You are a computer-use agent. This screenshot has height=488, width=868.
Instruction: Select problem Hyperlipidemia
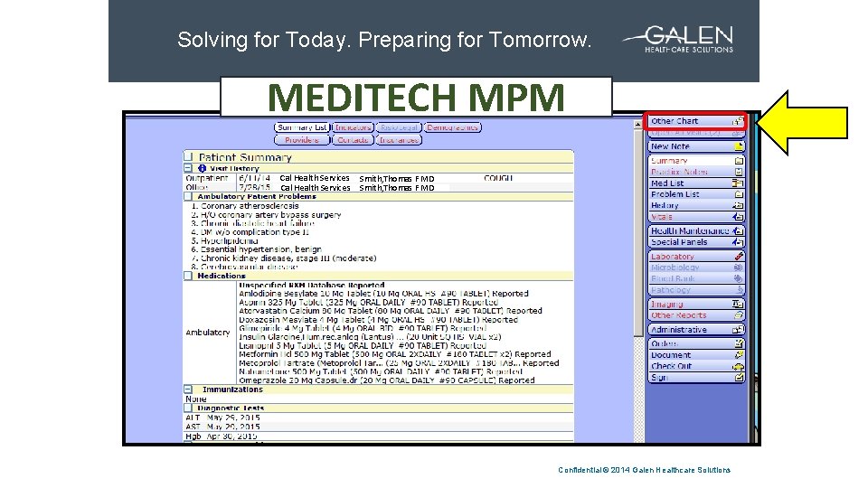pos(224,240)
